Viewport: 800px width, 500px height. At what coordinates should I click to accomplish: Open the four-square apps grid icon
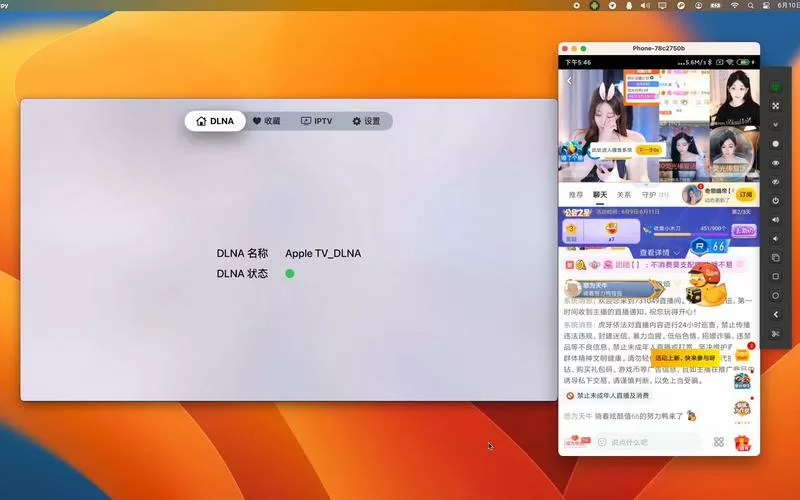tap(719, 442)
